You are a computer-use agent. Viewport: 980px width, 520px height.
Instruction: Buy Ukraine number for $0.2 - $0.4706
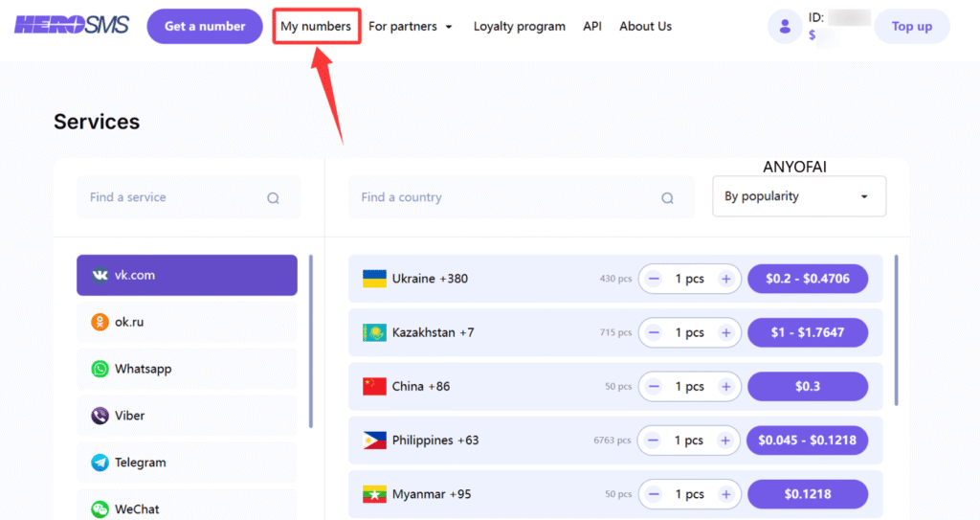point(808,279)
